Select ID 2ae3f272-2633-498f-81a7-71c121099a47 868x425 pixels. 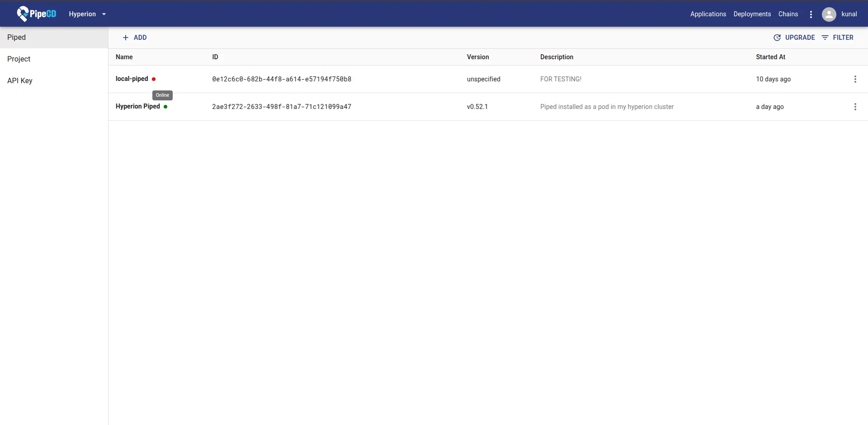(x=282, y=107)
